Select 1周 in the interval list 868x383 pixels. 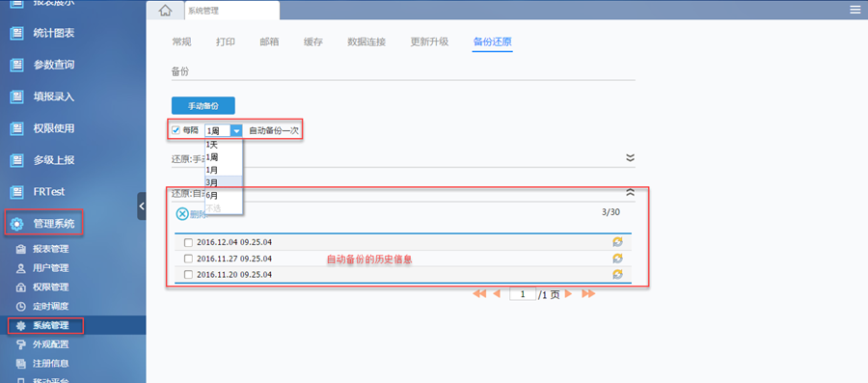[x=224, y=157]
